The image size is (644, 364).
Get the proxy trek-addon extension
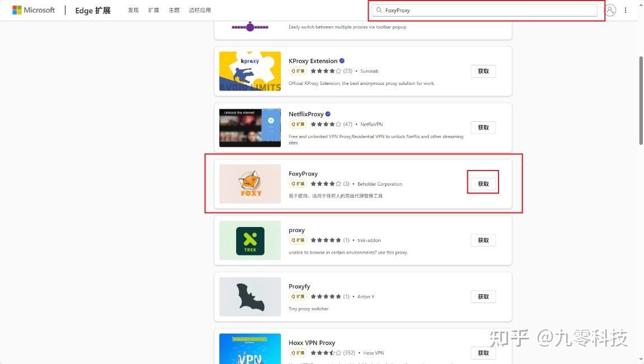483,240
